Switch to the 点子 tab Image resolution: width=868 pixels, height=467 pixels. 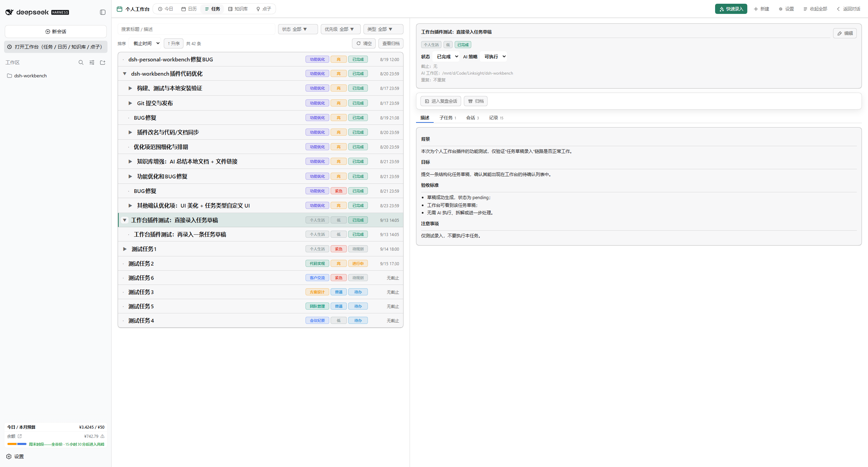263,9
